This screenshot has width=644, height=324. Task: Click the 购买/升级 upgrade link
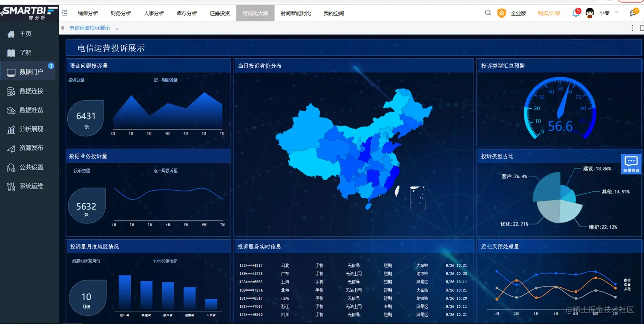[x=549, y=13]
